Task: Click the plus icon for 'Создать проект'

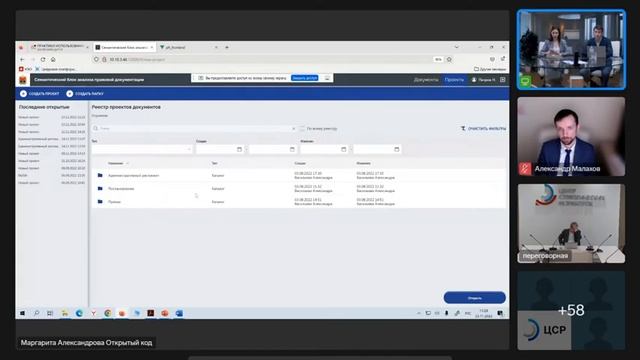Action: point(23,94)
